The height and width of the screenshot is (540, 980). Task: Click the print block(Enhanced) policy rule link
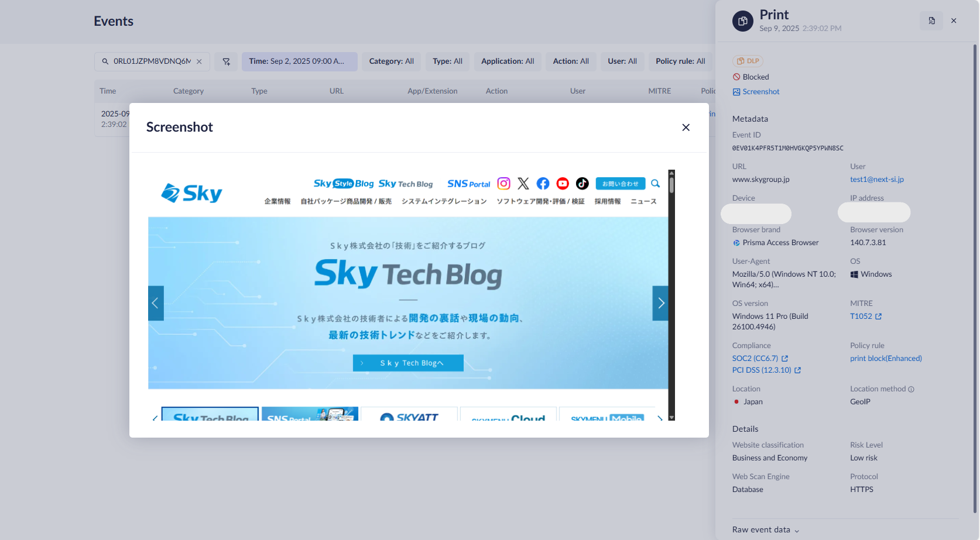click(885, 359)
